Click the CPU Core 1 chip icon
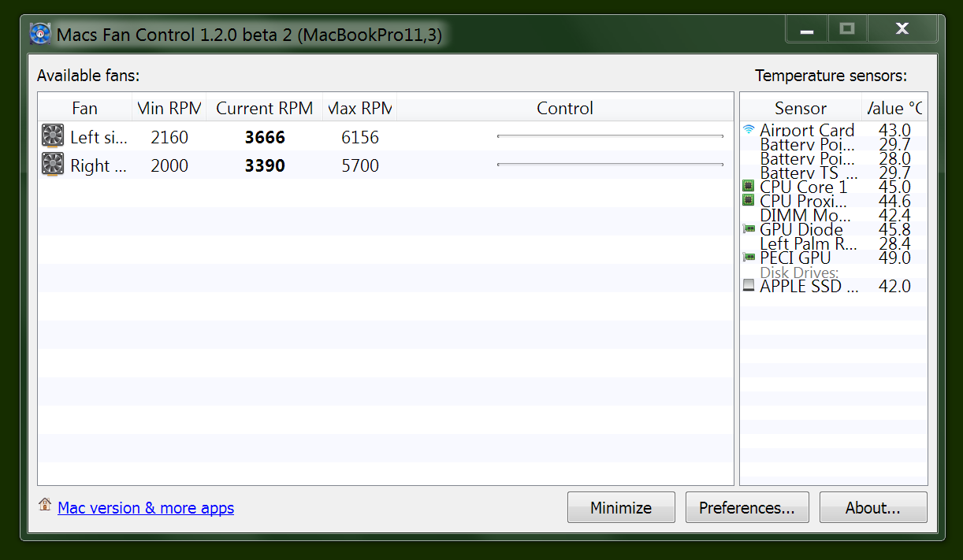This screenshot has width=963, height=560. (749, 187)
